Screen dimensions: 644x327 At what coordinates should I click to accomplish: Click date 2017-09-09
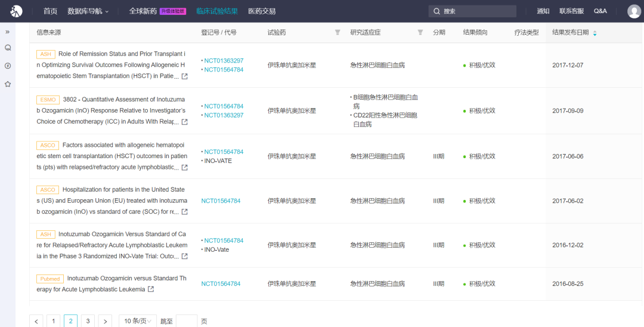pos(568,110)
